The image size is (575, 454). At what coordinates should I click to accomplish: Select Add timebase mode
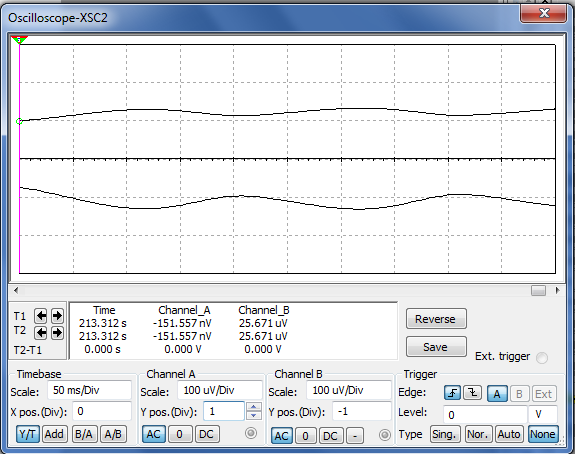pyautogui.click(x=54, y=435)
